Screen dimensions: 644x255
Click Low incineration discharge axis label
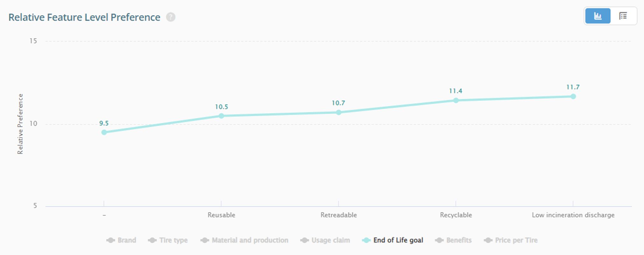tap(573, 215)
